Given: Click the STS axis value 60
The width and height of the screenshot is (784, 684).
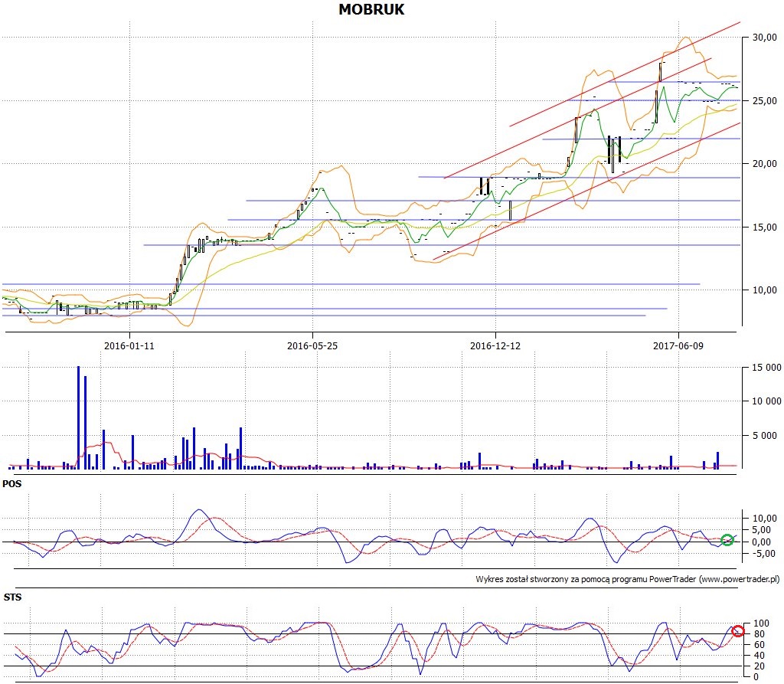Looking at the screenshot, I should [759, 645].
